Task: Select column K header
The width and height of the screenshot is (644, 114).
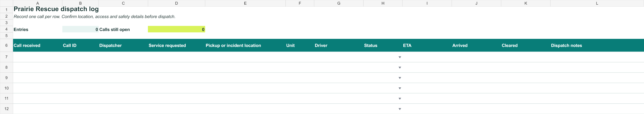Action: tap(526, 3)
